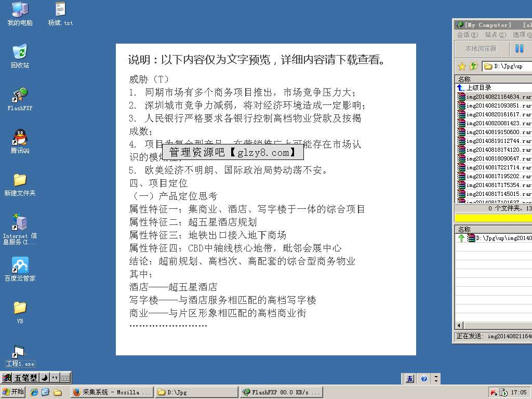
Task: Switch to 采集系统 - Mozilla taskbar window
Action: tap(112, 392)
